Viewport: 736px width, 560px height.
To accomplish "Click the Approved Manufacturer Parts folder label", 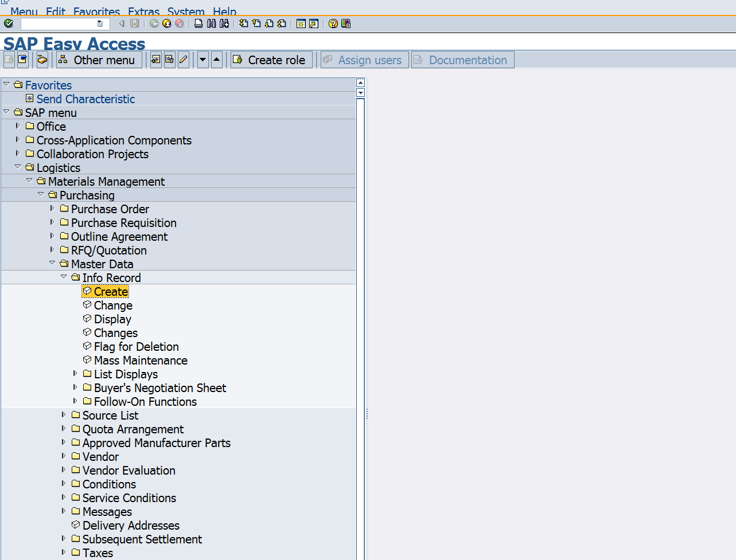I will click(x=157, y=442).
